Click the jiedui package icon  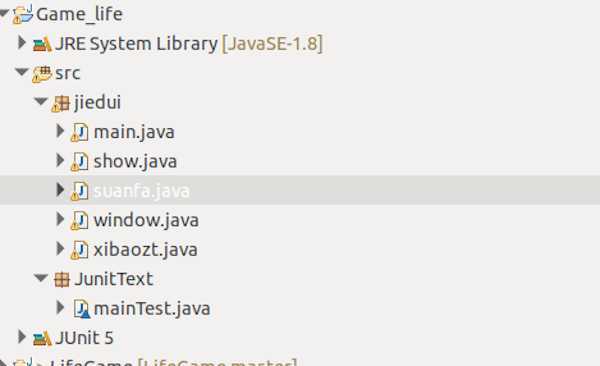(x=60, y=103)
